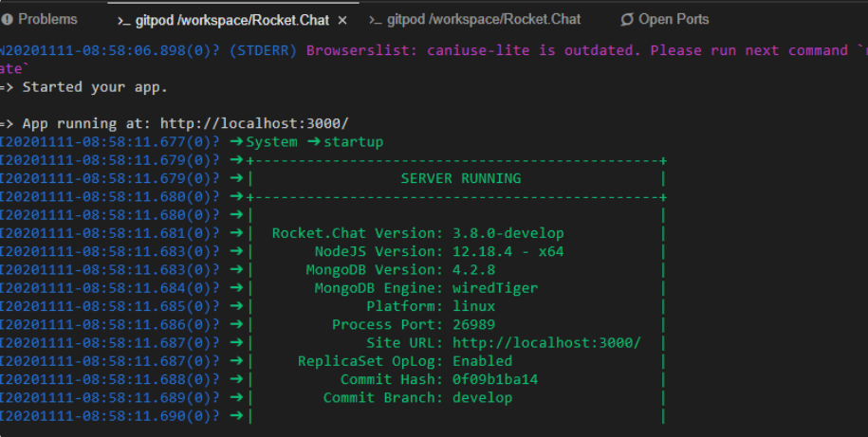Open the Site URL http://localhost:3000/ link
Screen dimensions: 868x437
(547, 342)
